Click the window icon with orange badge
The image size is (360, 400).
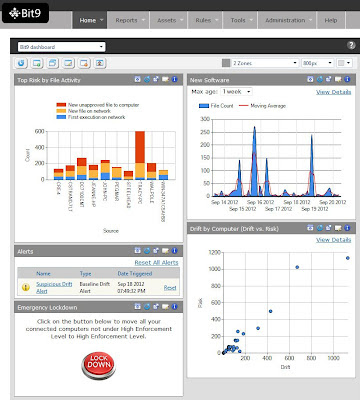[84, 63]
